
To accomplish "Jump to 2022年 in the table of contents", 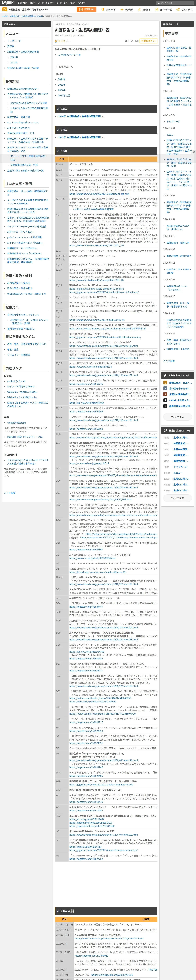I will [x=62, y=90].
